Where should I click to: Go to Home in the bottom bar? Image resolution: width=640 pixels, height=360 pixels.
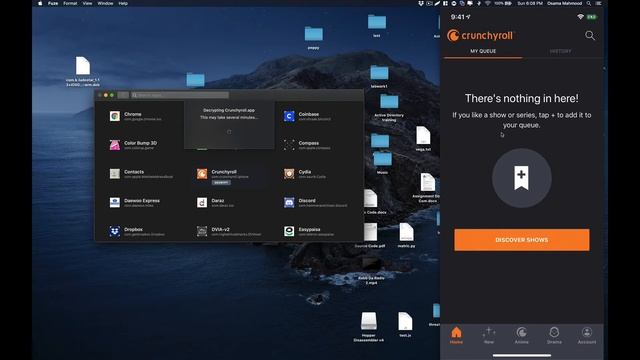[x=456, y=336]
